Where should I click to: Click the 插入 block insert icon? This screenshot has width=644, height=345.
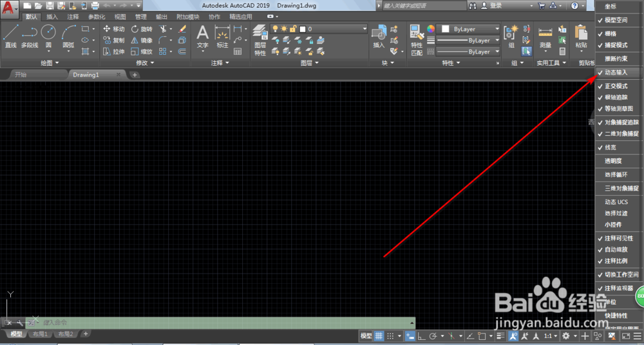click(379, 36)
